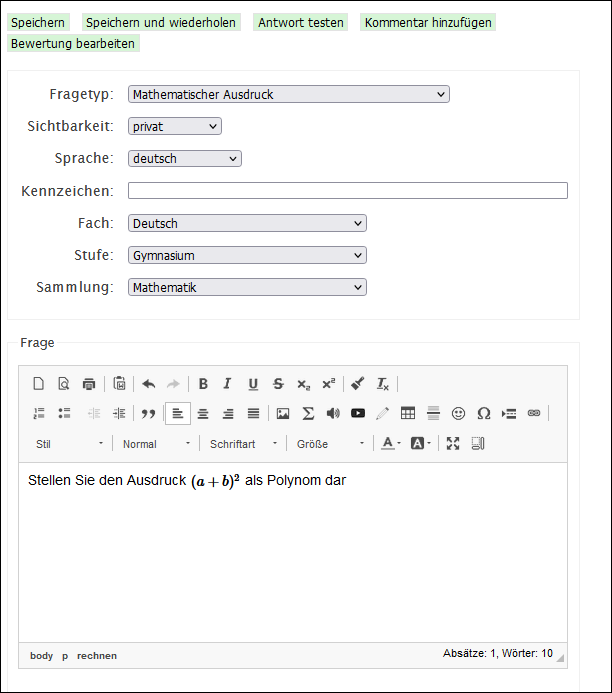Click the Speichern button
This screenshot has width=612, height=693.
[38, 23]
